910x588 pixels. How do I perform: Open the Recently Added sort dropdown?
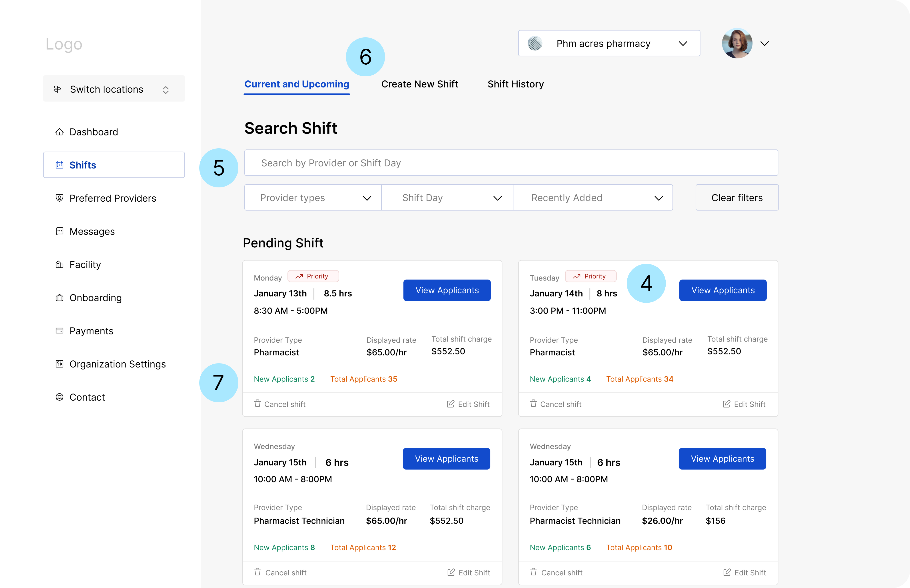(593, 197)
